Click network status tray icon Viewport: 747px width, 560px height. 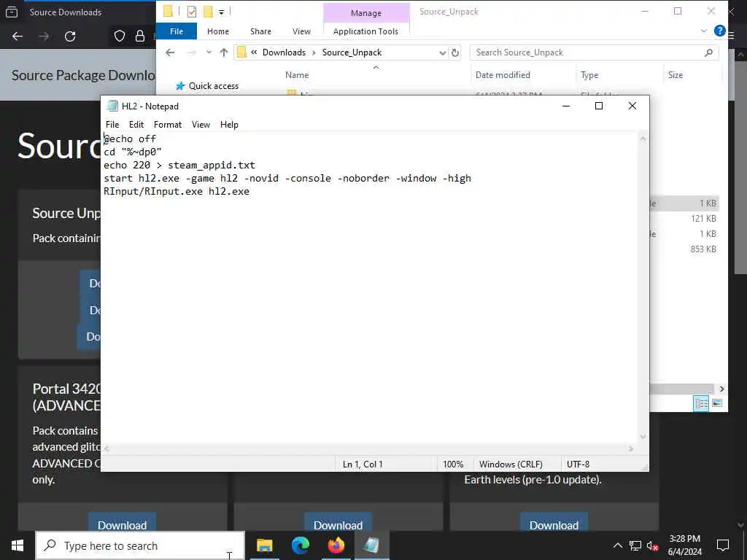click(635, 545)
